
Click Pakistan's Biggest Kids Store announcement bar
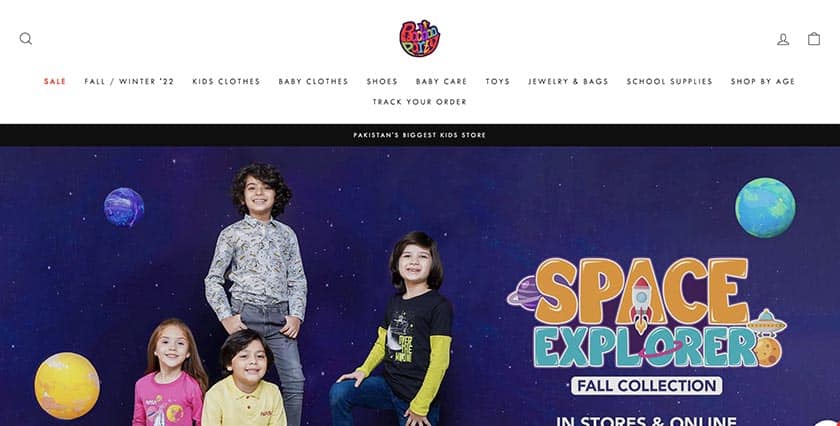[x=419, y=135]
